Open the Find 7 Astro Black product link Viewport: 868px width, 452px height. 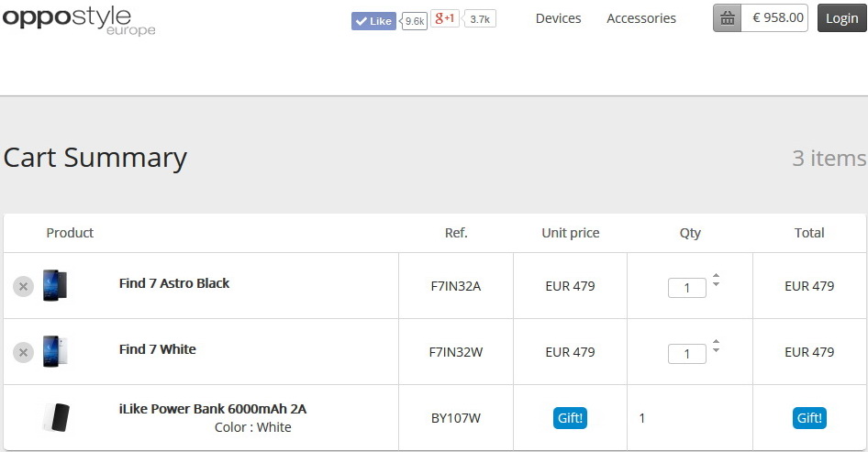174,283
